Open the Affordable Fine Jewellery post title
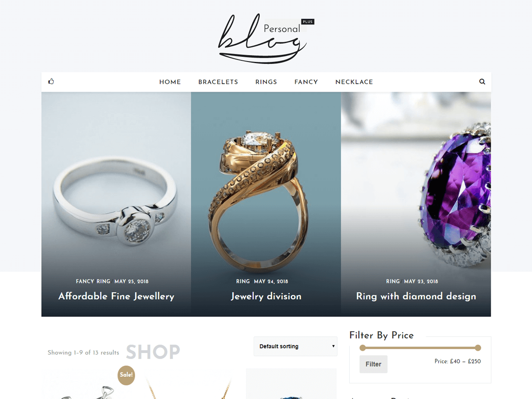 click(116, 296)
